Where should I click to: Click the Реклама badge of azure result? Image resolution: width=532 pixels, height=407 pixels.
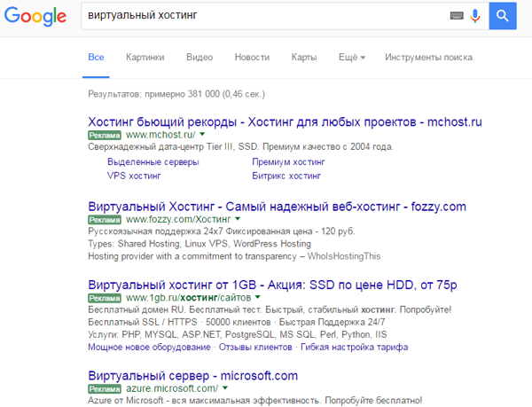point(105,389)
